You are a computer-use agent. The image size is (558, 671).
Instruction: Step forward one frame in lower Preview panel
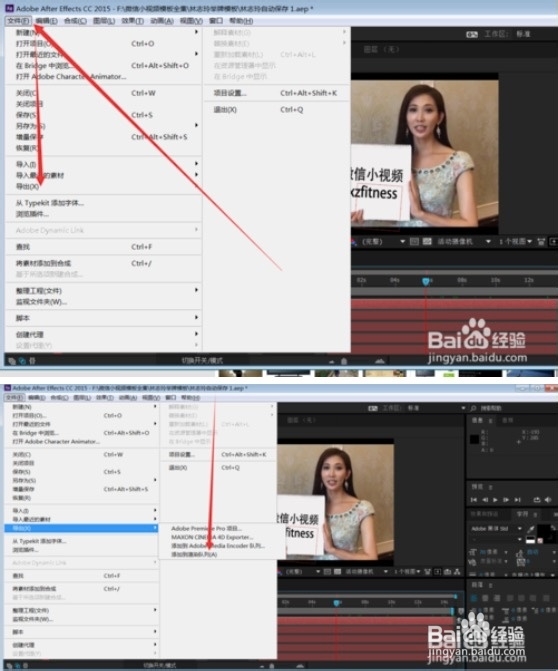(x=506, y=500)
